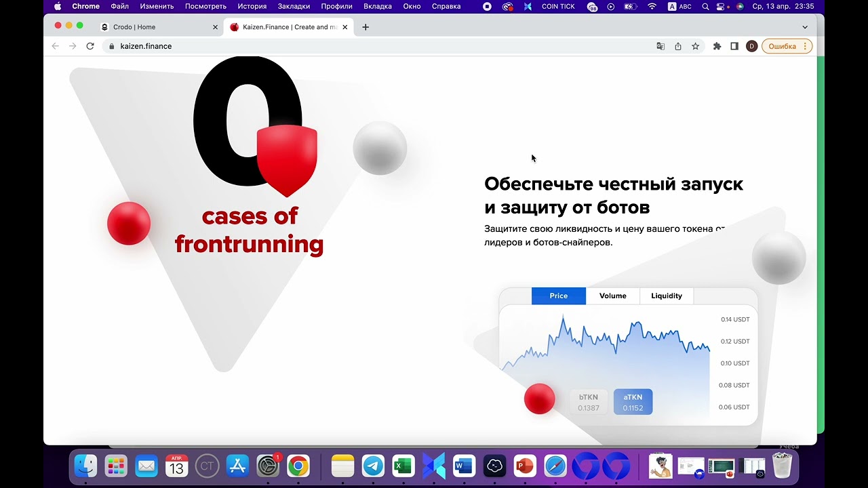This screenshot has width=868, height=488.
Task: Open App Store from the Dock
Action: pyautogui.click(x=237, y=466)
